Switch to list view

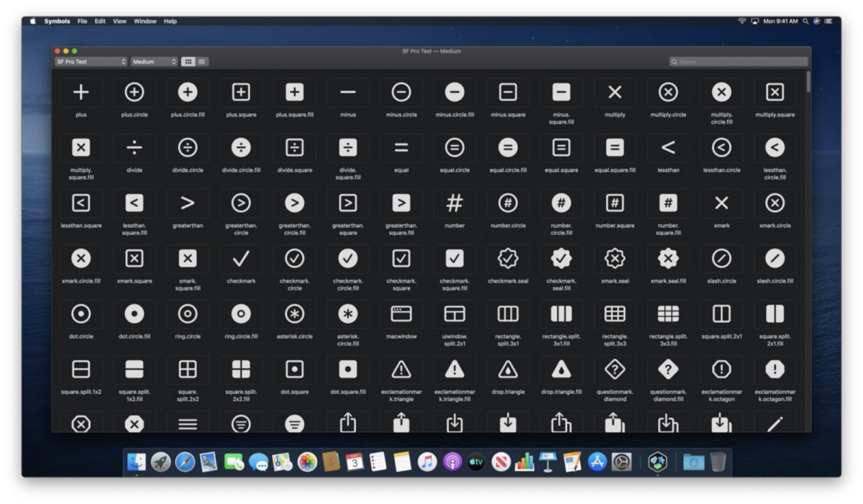[x=203, y=61]
